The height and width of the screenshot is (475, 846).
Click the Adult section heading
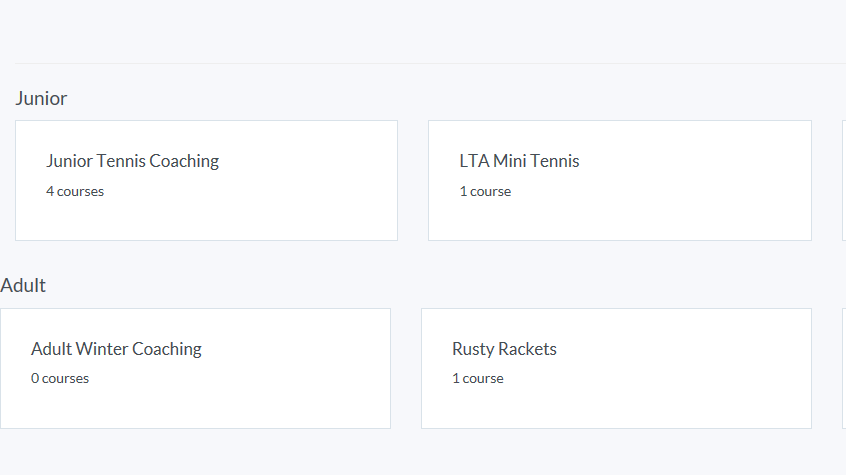[x=23, y=285]
